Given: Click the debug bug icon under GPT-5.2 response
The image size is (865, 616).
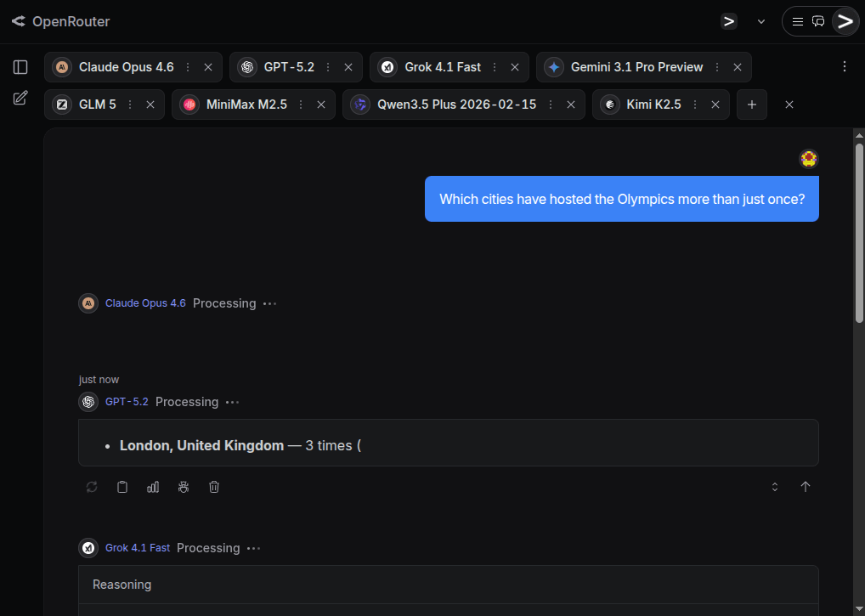Looking at the screenshot, I should (184, 487).
